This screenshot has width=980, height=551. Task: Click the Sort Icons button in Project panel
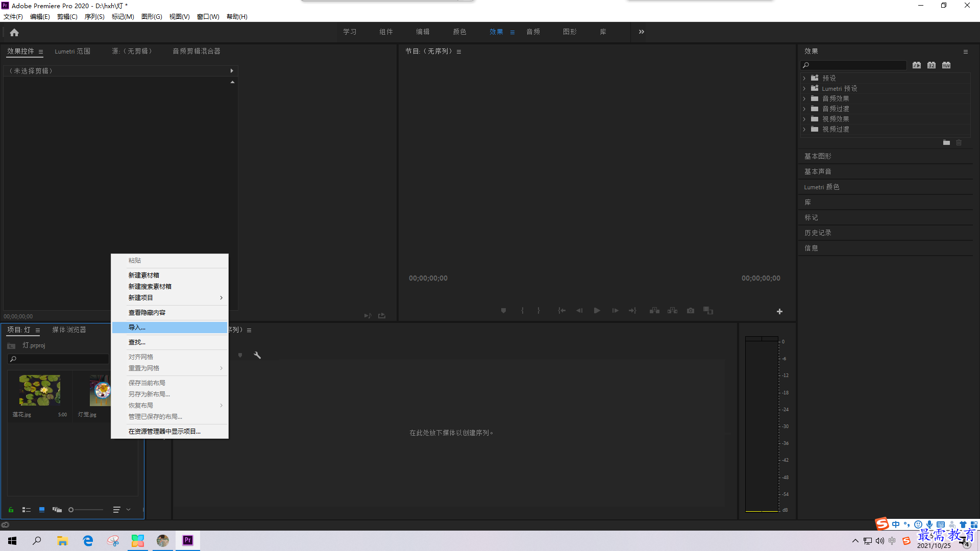pyautogui.click(x=116, y=510)
